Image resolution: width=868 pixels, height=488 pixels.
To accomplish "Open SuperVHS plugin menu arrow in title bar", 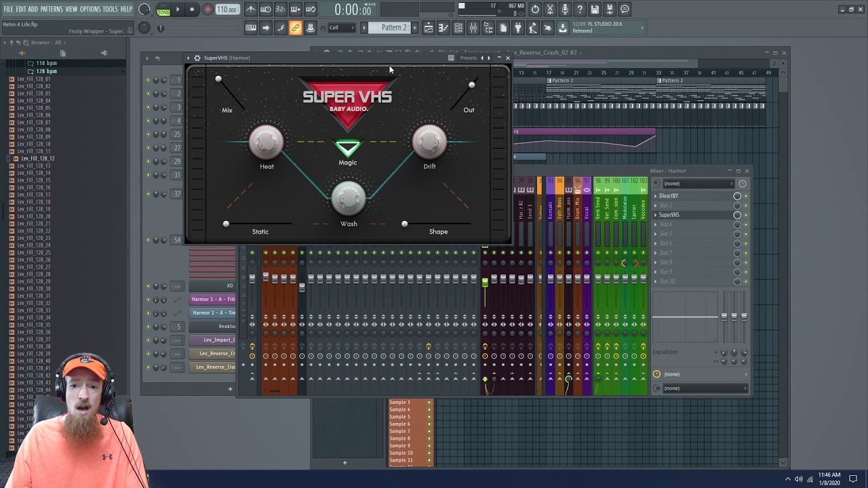I will (190, 58).
